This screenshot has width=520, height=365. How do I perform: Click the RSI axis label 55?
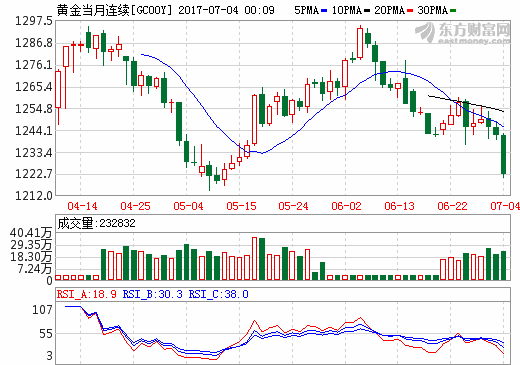pos(46,334)
